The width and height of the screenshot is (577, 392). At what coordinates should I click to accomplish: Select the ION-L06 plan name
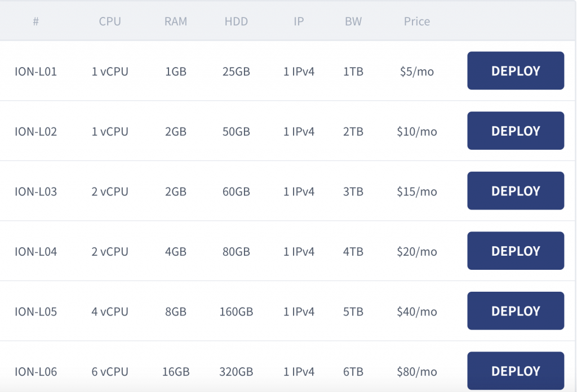click(36, 372)
